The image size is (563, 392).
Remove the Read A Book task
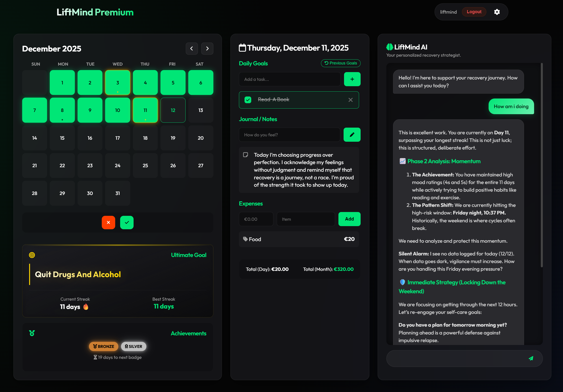350,100
